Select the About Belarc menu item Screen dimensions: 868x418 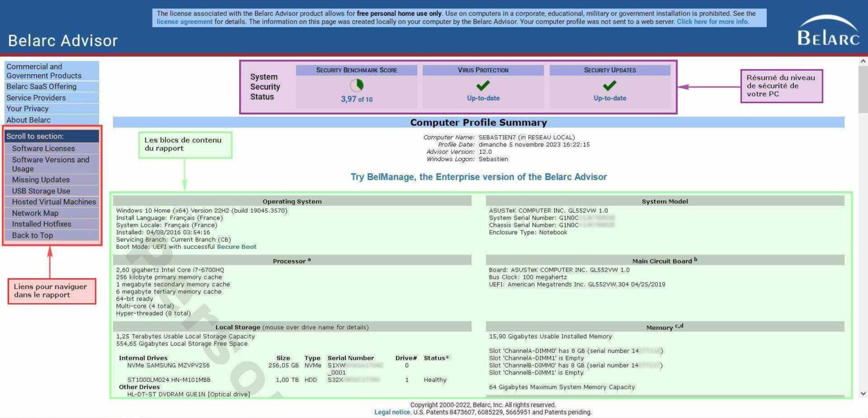point(28,119)
